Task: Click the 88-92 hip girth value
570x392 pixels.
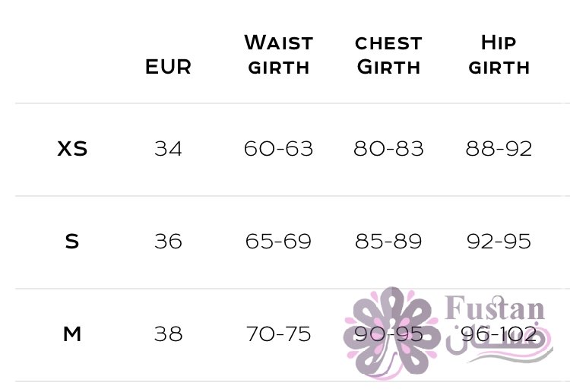Action: tap(499, 149)
